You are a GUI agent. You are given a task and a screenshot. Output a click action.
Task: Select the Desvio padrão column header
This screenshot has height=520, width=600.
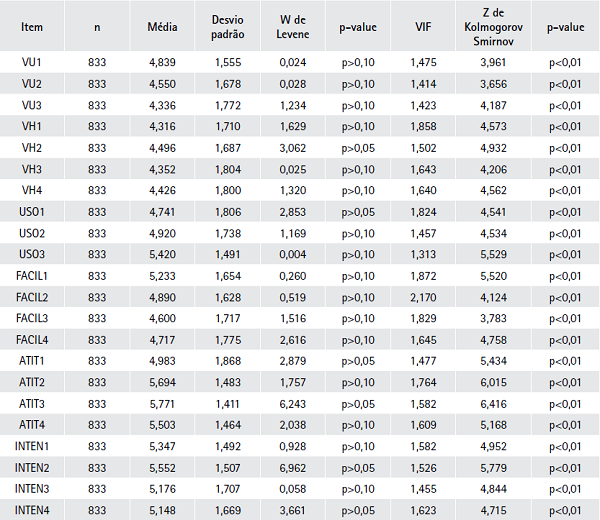[228, 29]
